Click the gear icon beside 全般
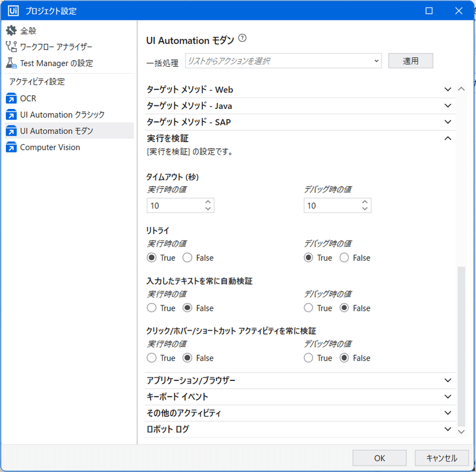 coord(11,30)
